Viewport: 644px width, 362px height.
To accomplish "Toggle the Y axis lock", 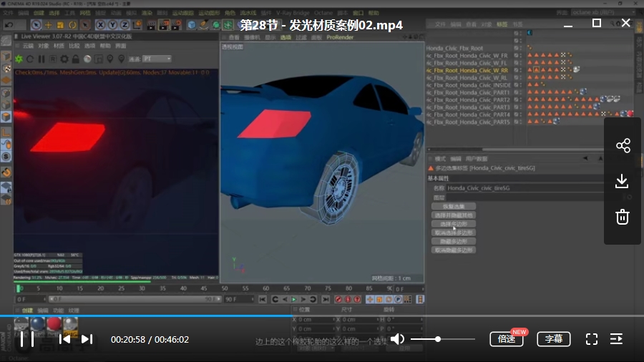I will click(x=112, y=26).
